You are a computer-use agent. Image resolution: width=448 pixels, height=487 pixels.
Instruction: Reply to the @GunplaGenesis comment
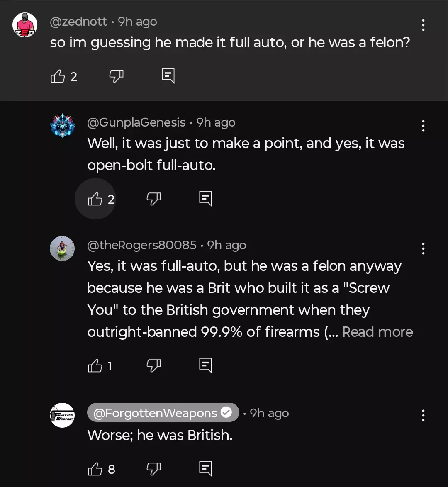[x=205, y=199]
